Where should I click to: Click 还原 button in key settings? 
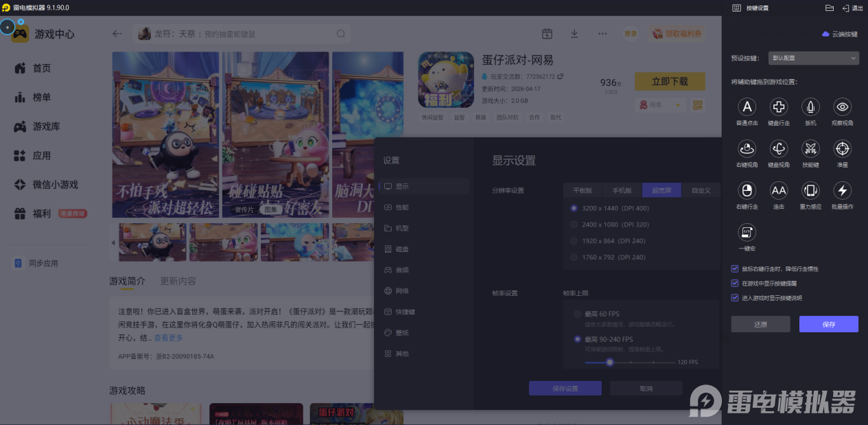[x=760, y=324]
